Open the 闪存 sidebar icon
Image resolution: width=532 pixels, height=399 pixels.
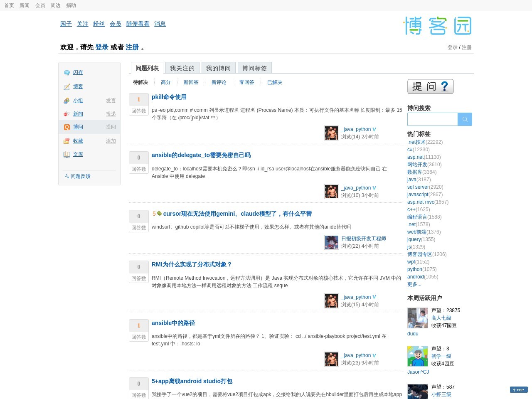pos(66,73)
